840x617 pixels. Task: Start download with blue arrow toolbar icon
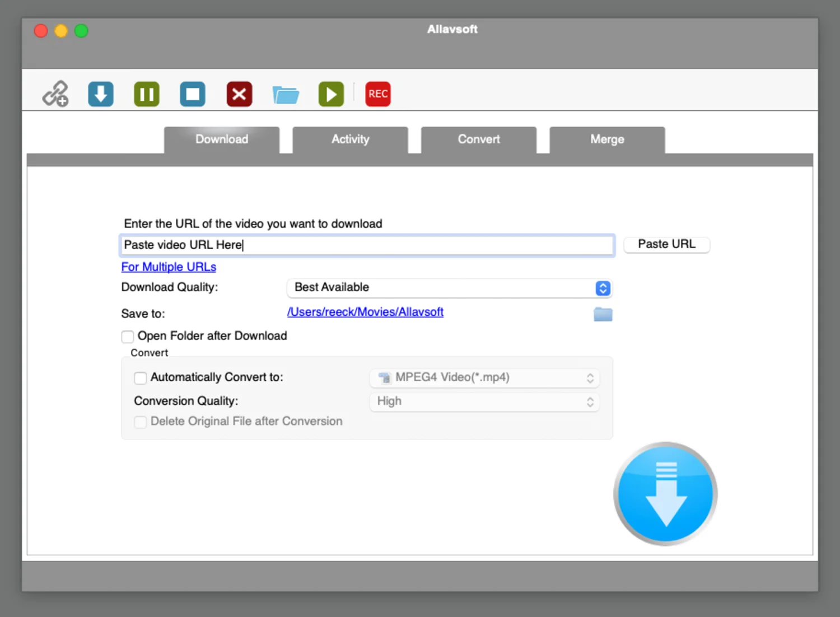coord(101,94)
